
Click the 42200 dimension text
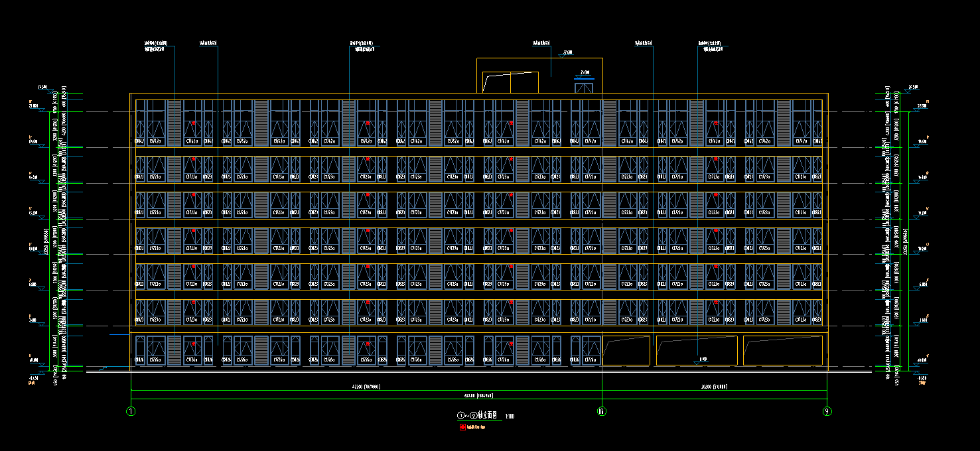tap(366, 386)
